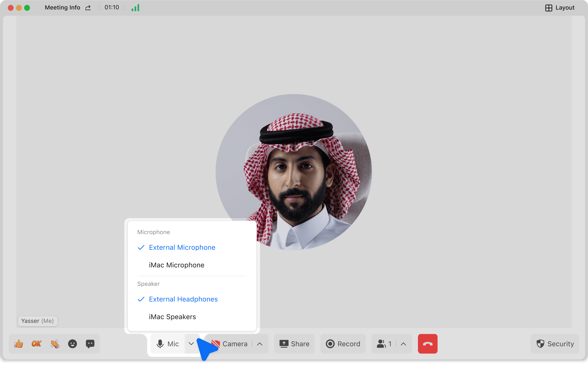
Task: Open the Layout options
Action: point(560,8)
